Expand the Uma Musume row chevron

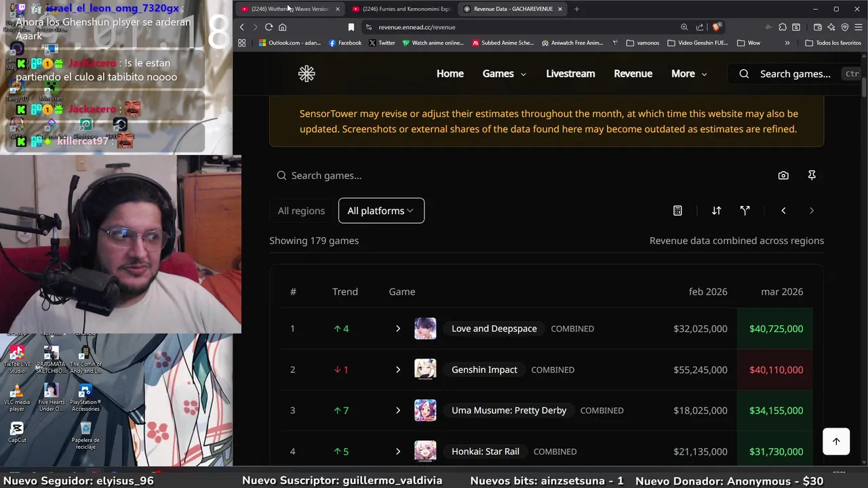point(398,410)
